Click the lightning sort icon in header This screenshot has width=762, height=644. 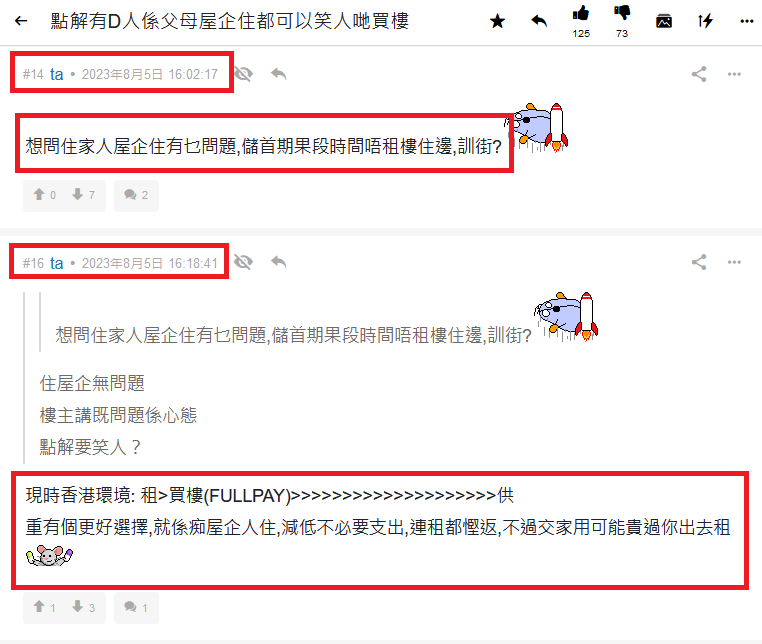[705, 21]
